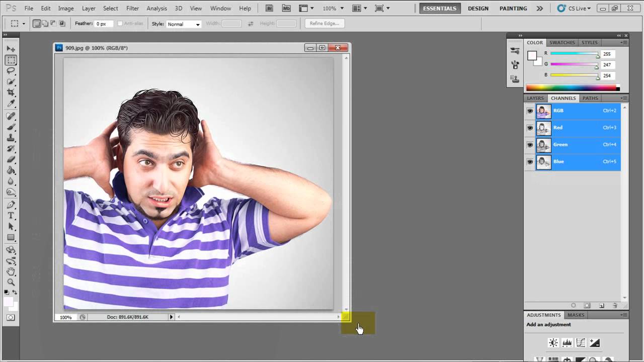Screen dimensions: 644x362
Task: Select the 3D Camera Orbit tool
Action: [11, 261]
